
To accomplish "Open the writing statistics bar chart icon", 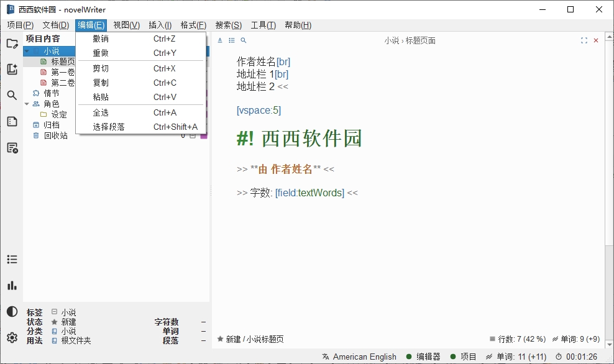I will coord(12,285).
